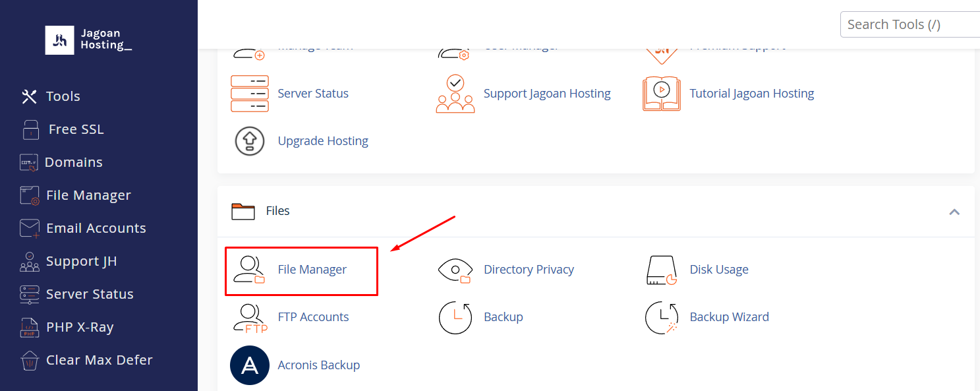Open the Disk Usage drive icon
980x391 pixels.
click(x=662, y=270)
